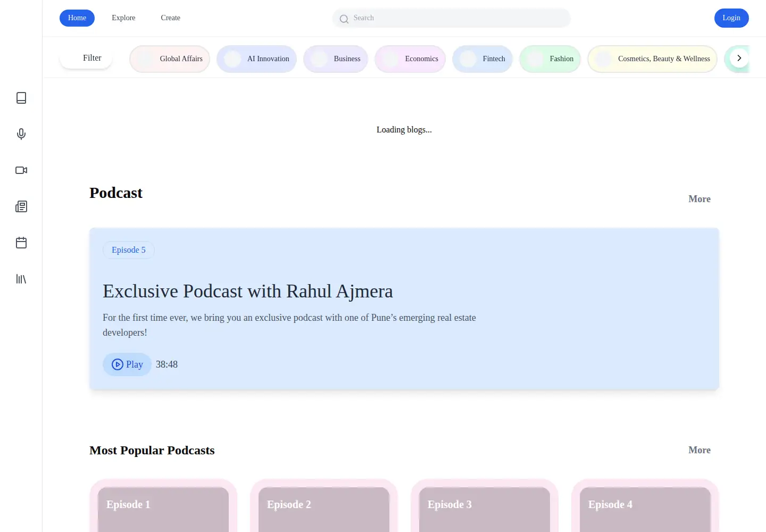Open the Episode 4 podcast card
Viewport: 766px width, 532px height.
pos(645,505)
